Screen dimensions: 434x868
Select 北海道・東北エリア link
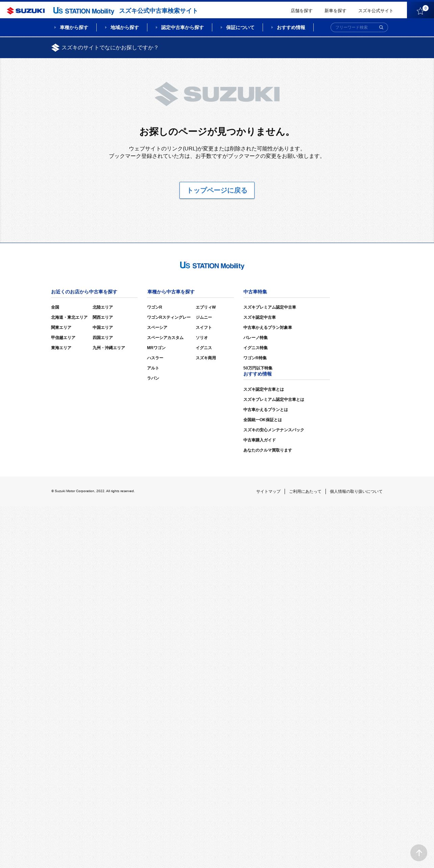pos(69,317)
